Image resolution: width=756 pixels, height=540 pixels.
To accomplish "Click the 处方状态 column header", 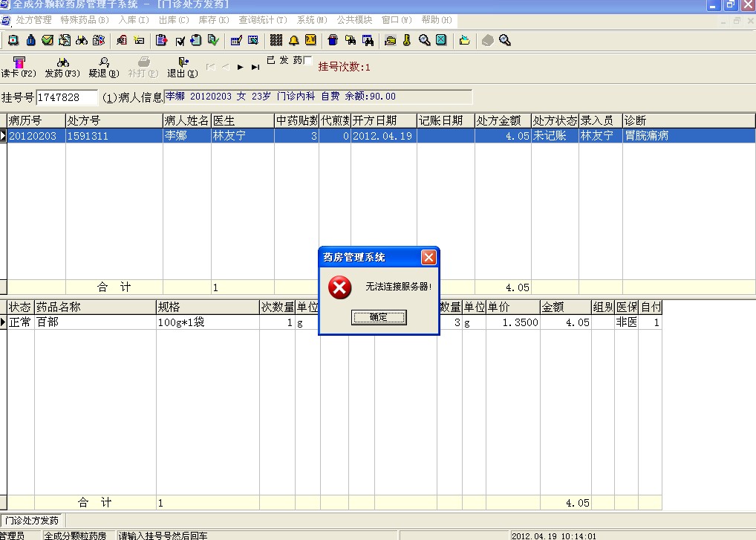I will [x=555, y=120].
